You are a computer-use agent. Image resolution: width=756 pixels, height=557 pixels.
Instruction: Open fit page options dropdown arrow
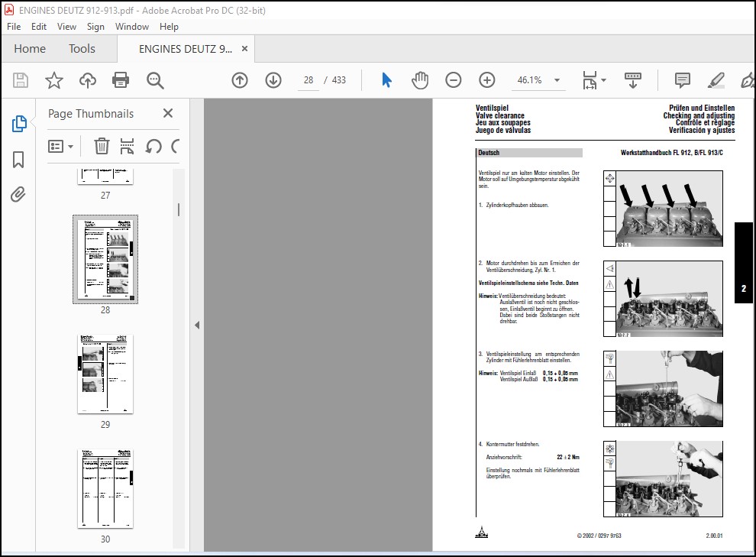tap(603, 80)
